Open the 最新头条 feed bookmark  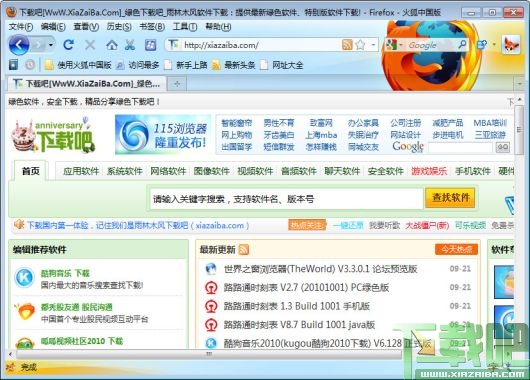pyautogui.click(x=234, y=65)
